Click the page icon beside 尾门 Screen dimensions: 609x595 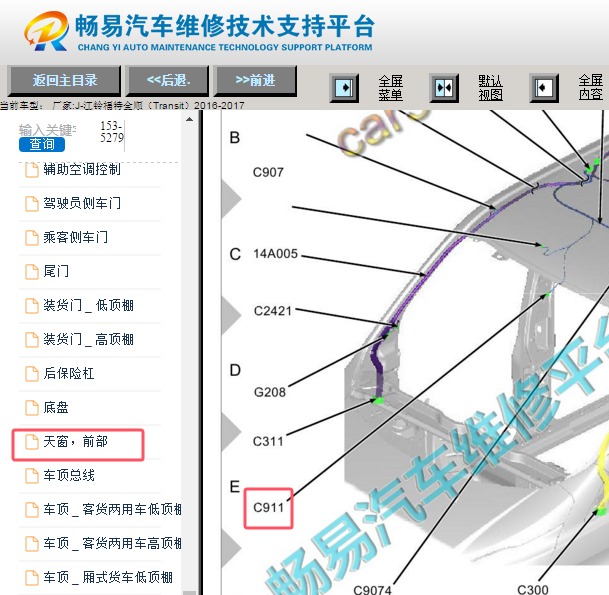(32, 272)
